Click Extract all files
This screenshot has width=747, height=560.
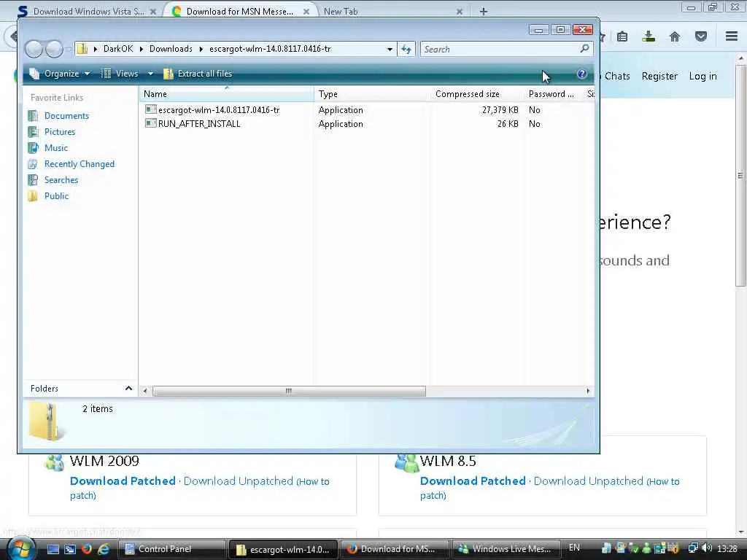[x=198, y=74]
